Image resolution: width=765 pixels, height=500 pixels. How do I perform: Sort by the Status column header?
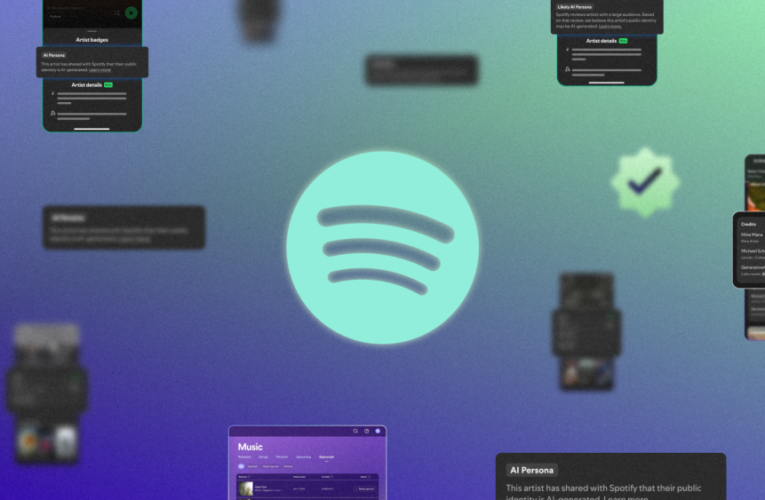coord(364,477)
